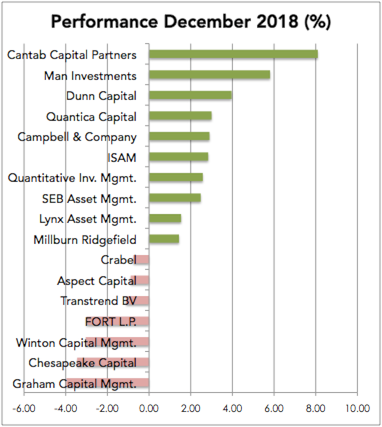Image resolution: width=382 pixels, height=427 pixels.
Task: Click the Cantab Capital Partners green bar
Action: [233, 54]
